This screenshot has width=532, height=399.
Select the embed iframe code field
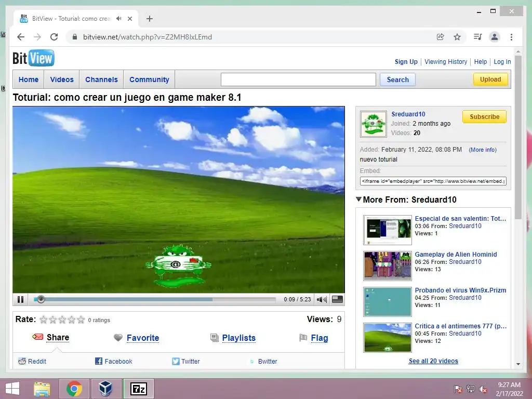[433, 181]
